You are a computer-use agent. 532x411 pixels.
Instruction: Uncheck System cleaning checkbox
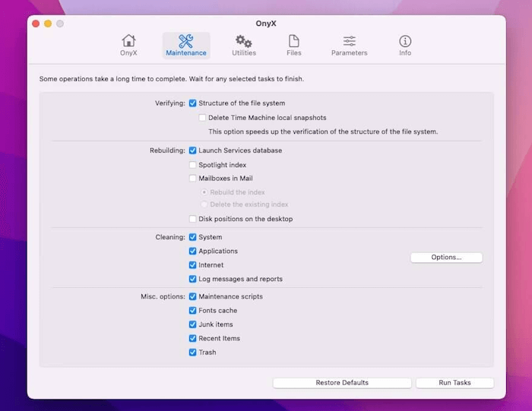coord(193,237)
